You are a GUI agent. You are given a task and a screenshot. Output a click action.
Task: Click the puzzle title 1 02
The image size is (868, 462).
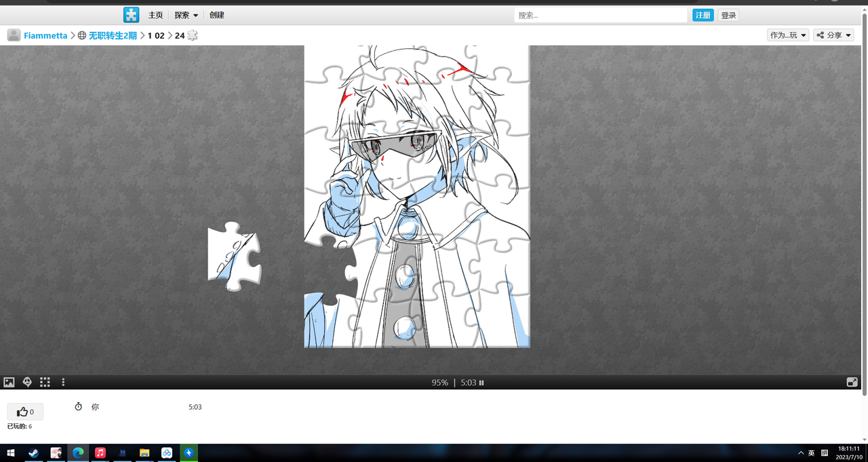click(156, 35)
